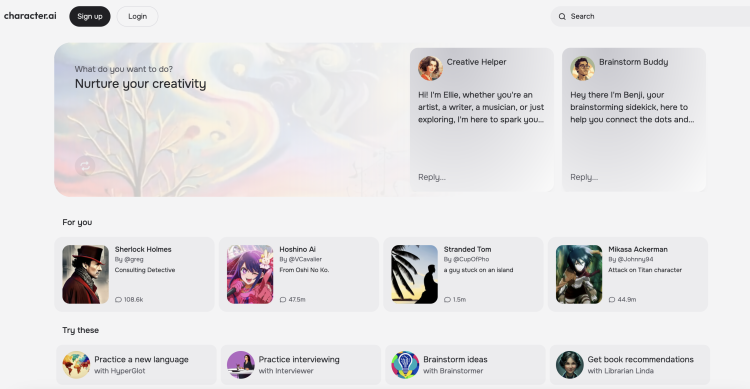Click the Hoshino Ai anime thumbnail
The width and height of the screenshot is (750, 389).
250,274
